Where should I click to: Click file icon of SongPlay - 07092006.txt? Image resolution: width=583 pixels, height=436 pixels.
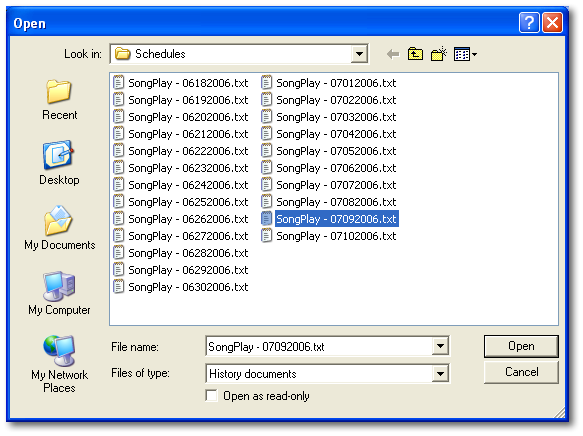point(266,219)
